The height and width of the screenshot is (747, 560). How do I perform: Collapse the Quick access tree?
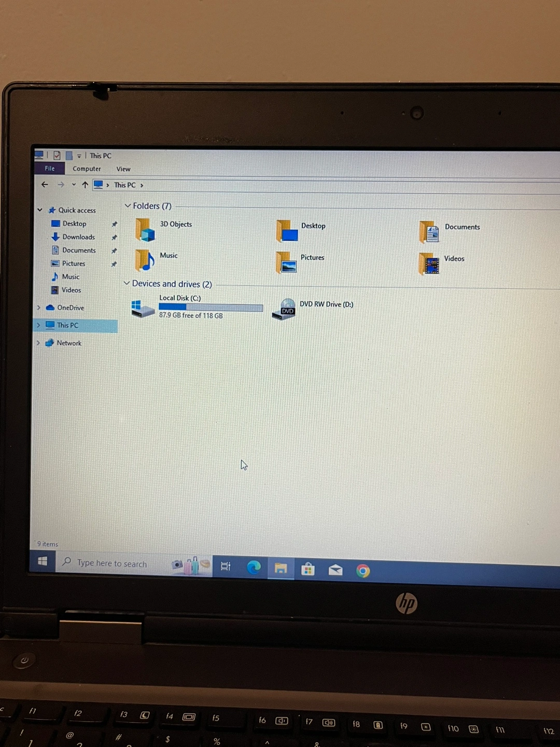40,210
